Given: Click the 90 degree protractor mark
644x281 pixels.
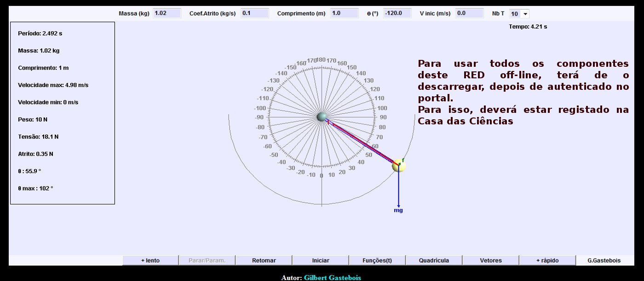Looking at the screenshot, I should click(383, 117).
